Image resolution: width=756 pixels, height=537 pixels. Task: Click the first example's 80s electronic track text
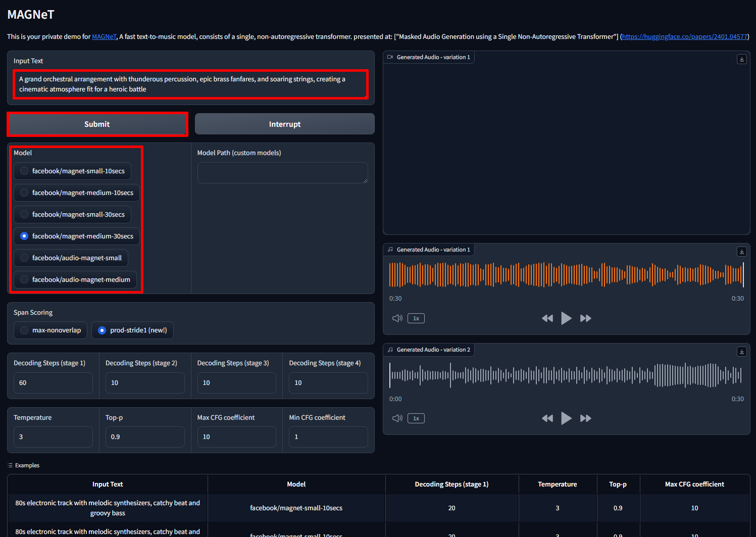tap(108, 508)
